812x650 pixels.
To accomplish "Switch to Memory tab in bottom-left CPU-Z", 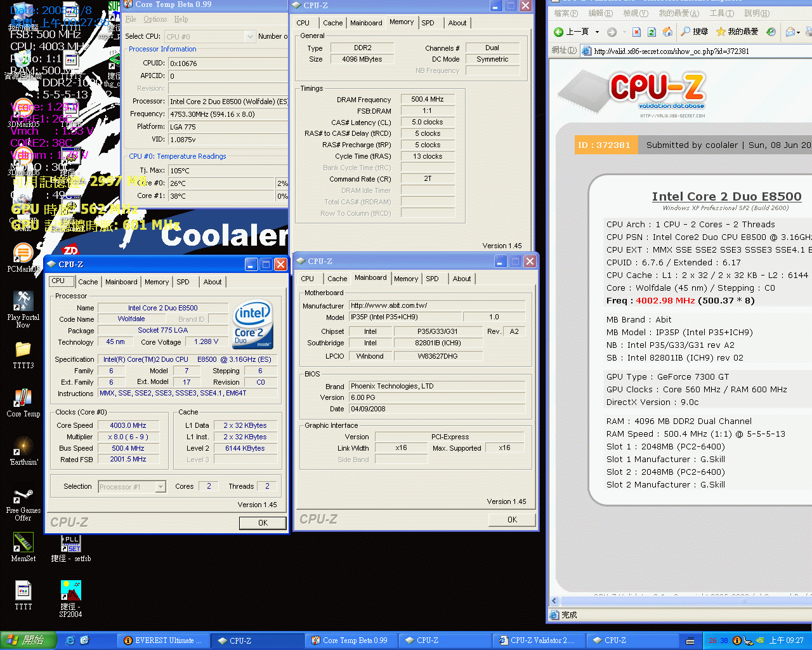I will (x=157, y=282).
